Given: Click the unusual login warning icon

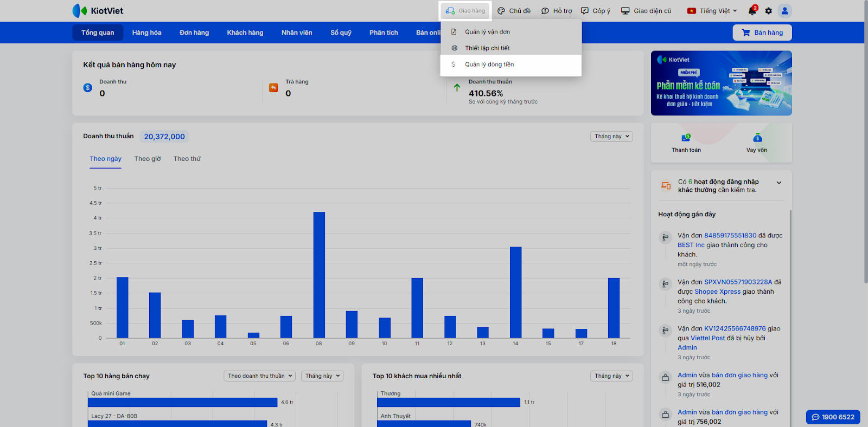Looking at the screenshot, I should pyautogui.click(x=666, y=186).
